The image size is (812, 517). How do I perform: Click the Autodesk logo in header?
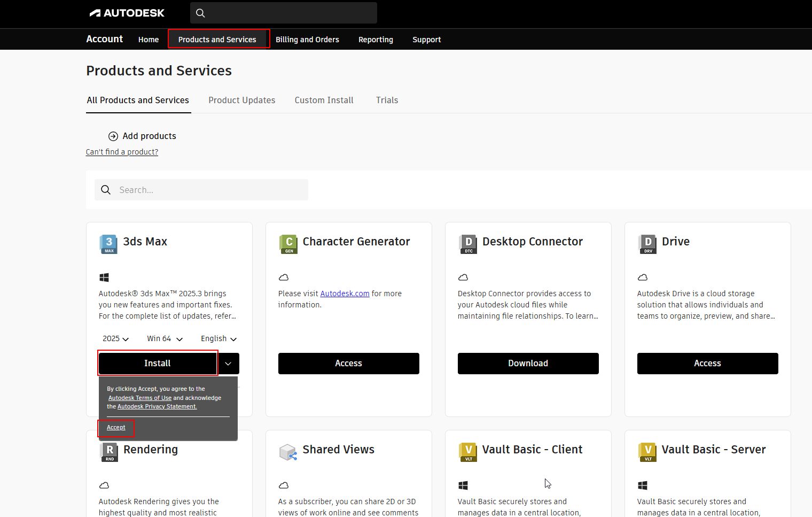pos(127,13)
